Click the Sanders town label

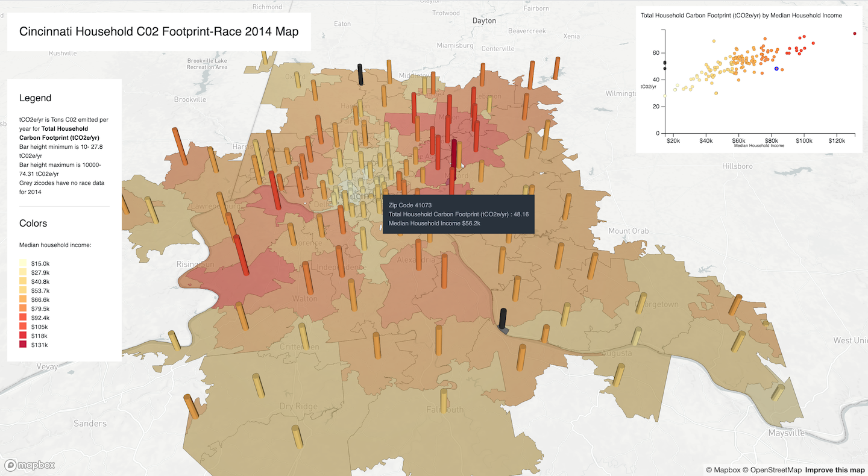click(x=90, y=424)
